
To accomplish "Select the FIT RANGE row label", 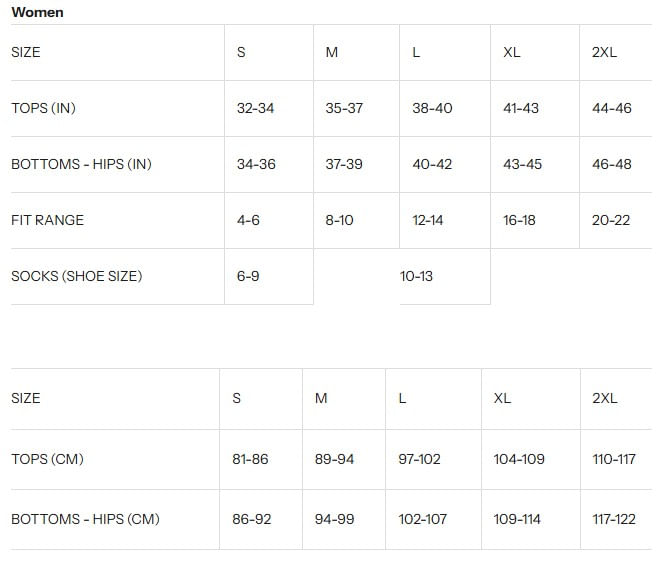I will (x=47, y=220).
